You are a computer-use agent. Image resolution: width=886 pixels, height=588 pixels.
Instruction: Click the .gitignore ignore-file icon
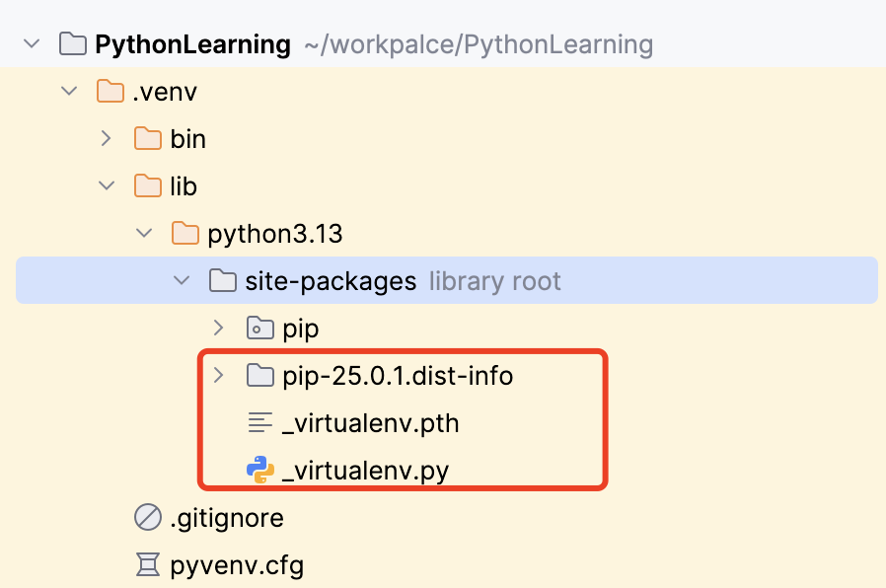pyautogui.click(x=147, y=517)
